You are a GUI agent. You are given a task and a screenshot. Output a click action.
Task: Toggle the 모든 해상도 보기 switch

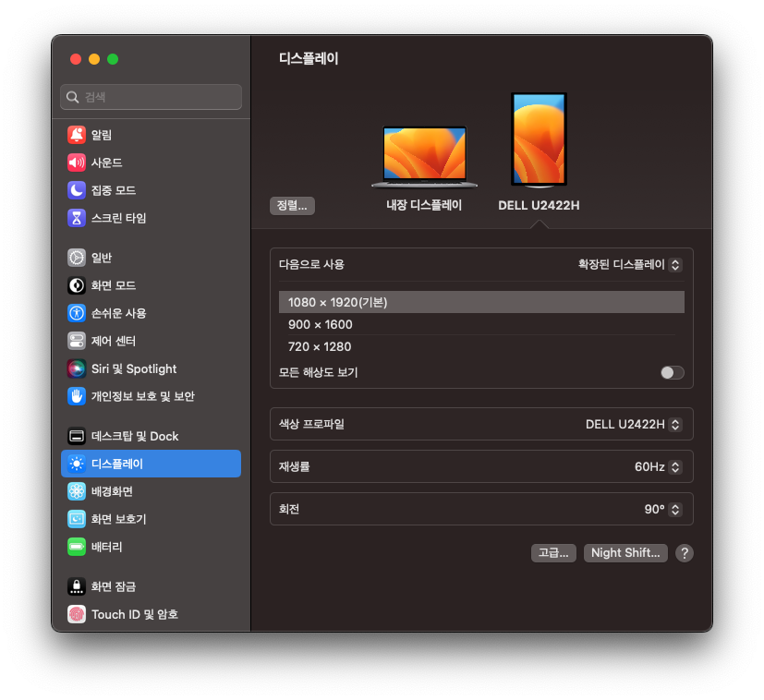coord(672,373)
